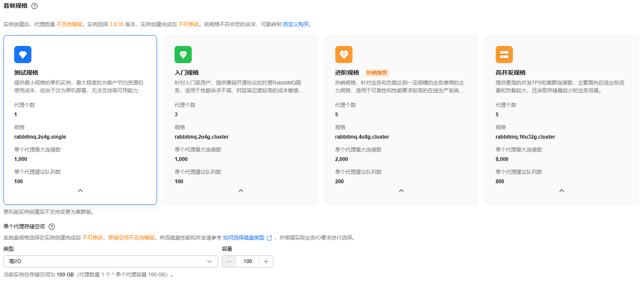Image resolution: width=644 pixels, height=282 pixels.
Task: Select the 测试规格 plan title
Action: coord(26,73)
